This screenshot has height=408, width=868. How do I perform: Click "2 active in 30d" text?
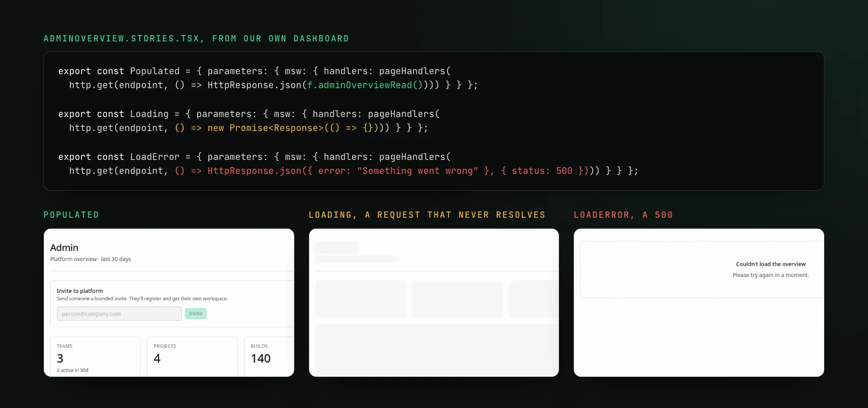[x=72, y=370]
